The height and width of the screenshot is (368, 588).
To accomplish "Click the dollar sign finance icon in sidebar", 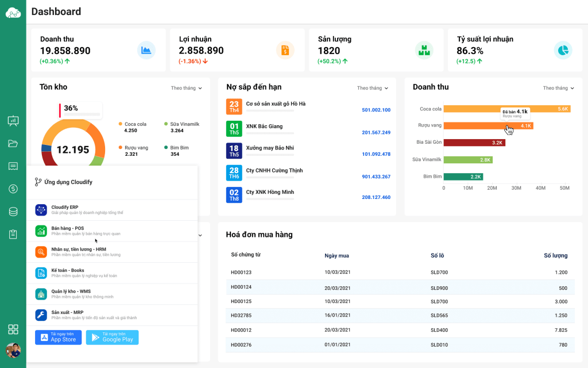I will click(x=13, y=189).
